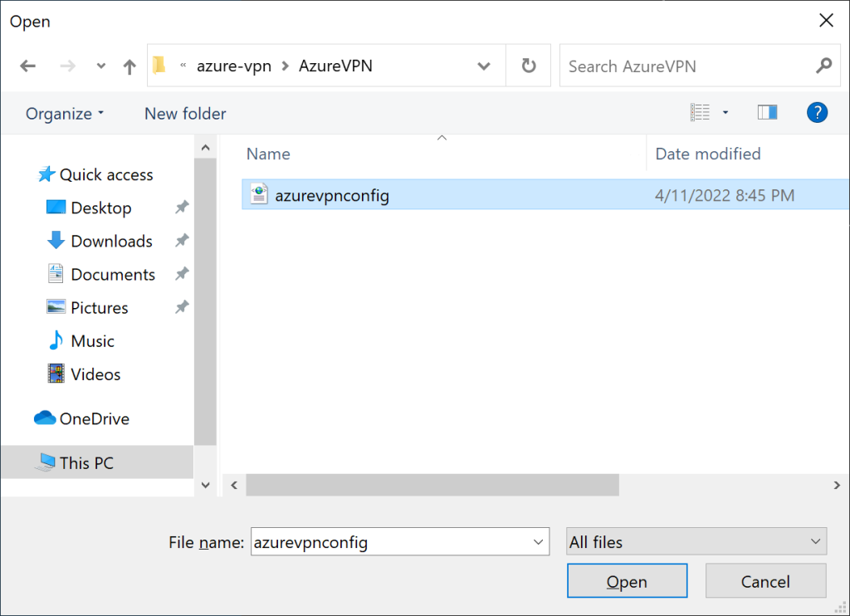Click the file list horizontal scrollbar
Viewport: 850px width, 616px height.
coord(432,485)
